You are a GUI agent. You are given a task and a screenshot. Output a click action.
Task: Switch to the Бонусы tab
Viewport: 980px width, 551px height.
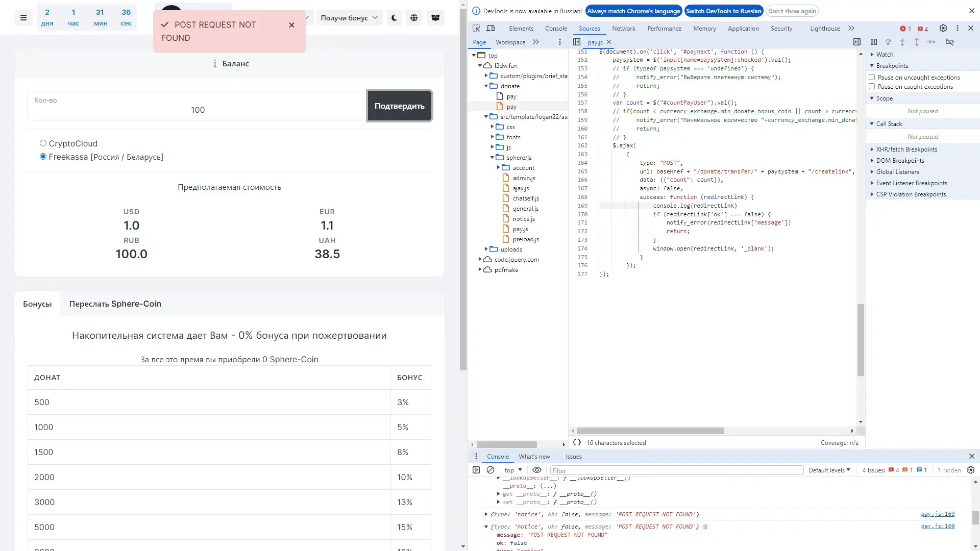point(37,304)
